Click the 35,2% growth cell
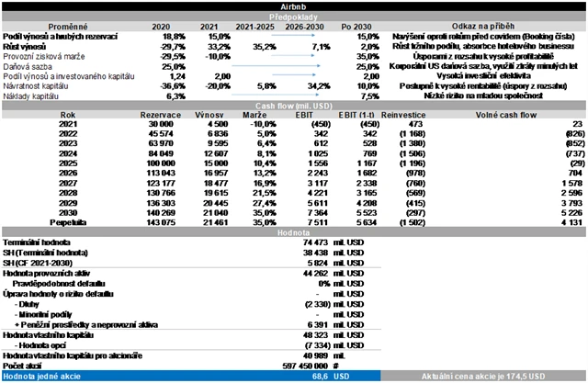The image size is (588, 383). pos(265,47)
